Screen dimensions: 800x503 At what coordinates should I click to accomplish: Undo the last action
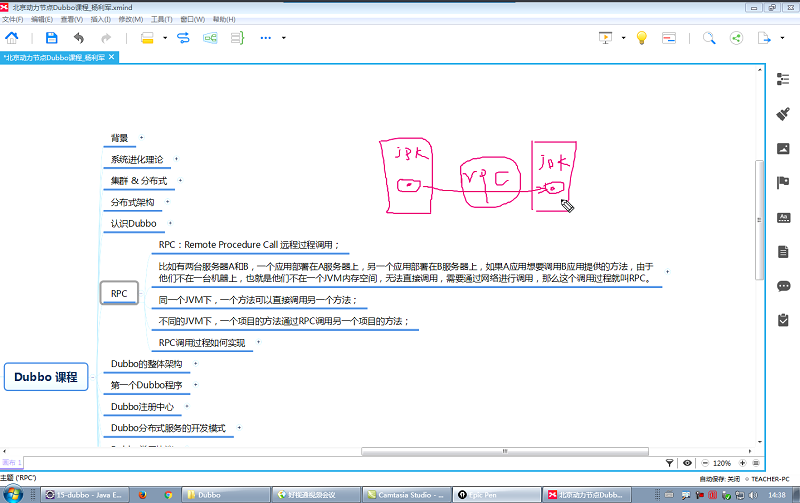point(79,38)
